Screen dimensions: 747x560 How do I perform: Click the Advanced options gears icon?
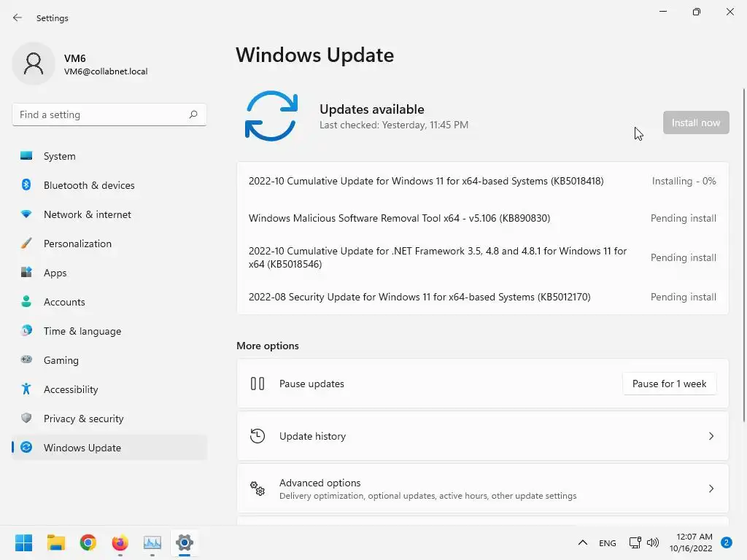258,488
